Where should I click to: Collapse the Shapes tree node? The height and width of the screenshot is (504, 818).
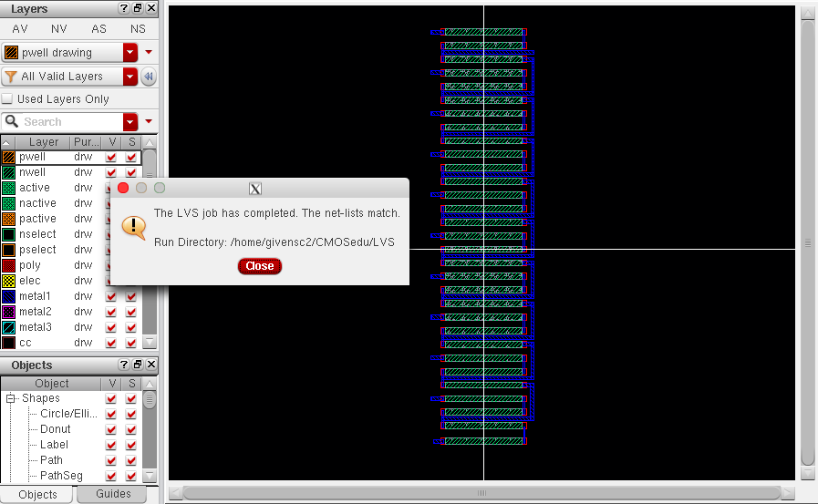point(10,398)
